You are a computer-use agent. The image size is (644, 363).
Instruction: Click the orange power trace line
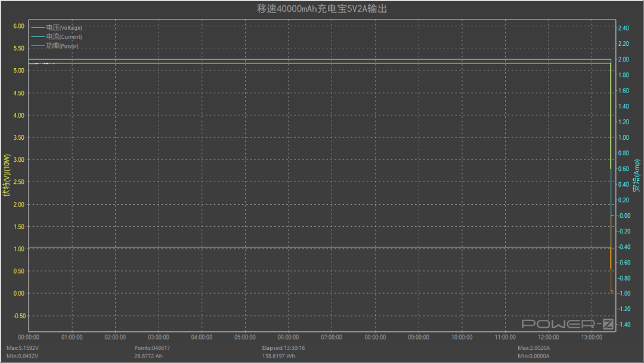[x=320, y=248]
